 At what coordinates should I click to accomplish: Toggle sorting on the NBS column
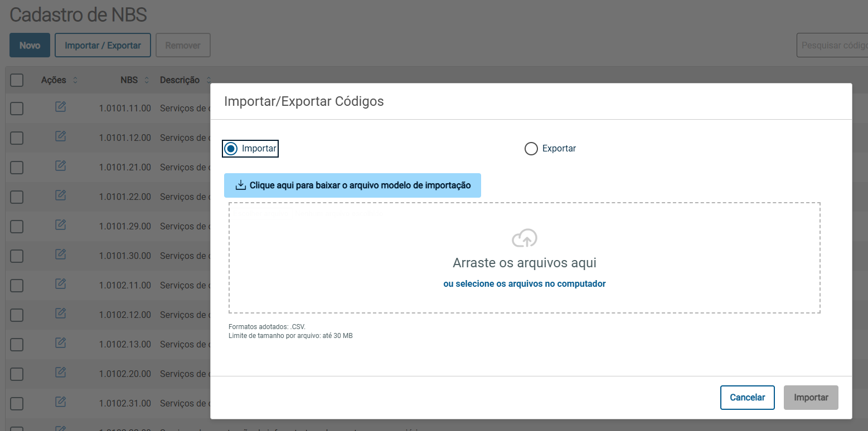click(147, 80)
